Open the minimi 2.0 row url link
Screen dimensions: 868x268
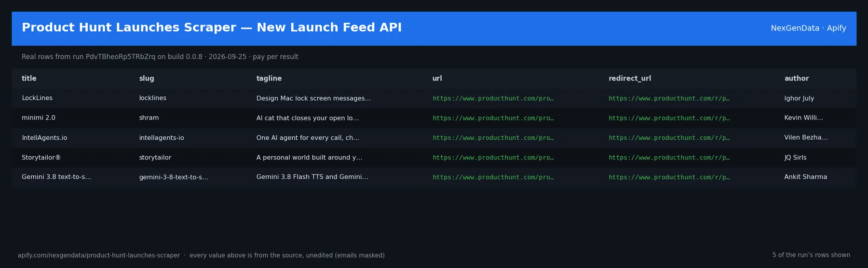pyautogui.click(x=493, y=118)
